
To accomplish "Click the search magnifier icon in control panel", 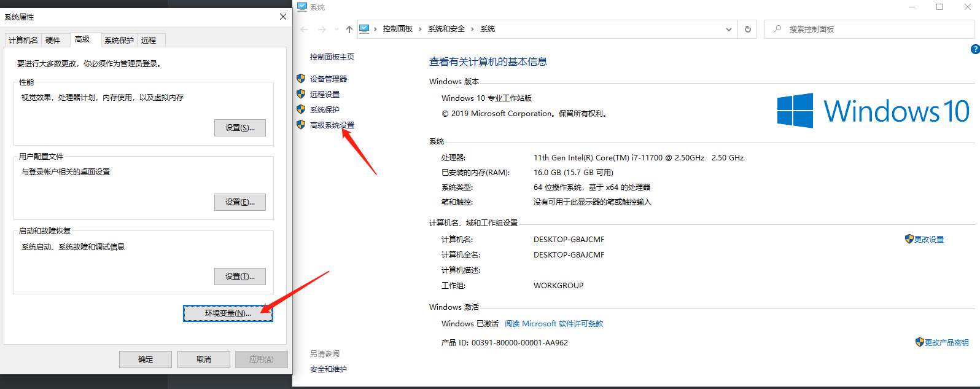I will 778,29.
